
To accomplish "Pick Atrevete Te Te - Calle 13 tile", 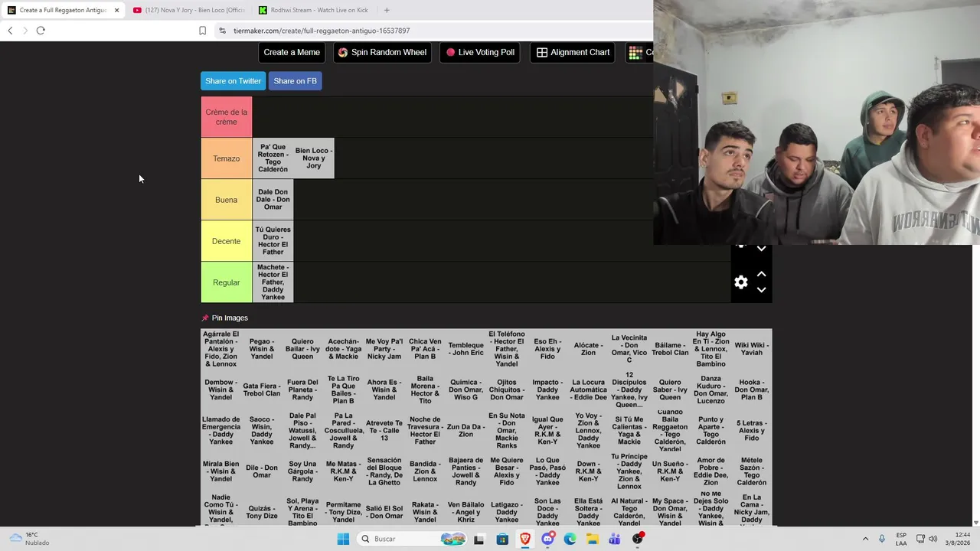I will click(384, 431).
